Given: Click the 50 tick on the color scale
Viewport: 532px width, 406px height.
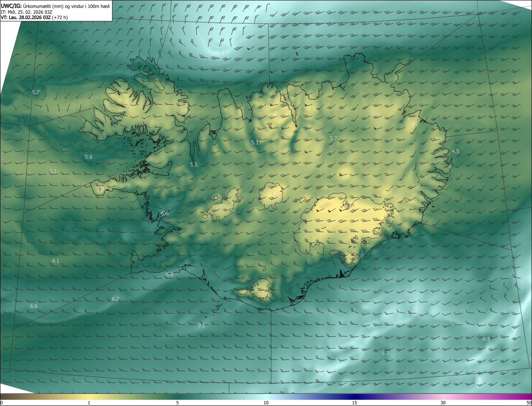Looking at the screenshot, I should point(529,403).
